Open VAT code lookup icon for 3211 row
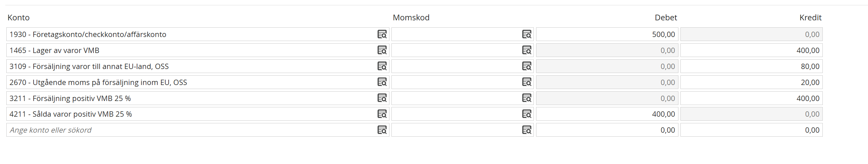 tap(526, 98)
